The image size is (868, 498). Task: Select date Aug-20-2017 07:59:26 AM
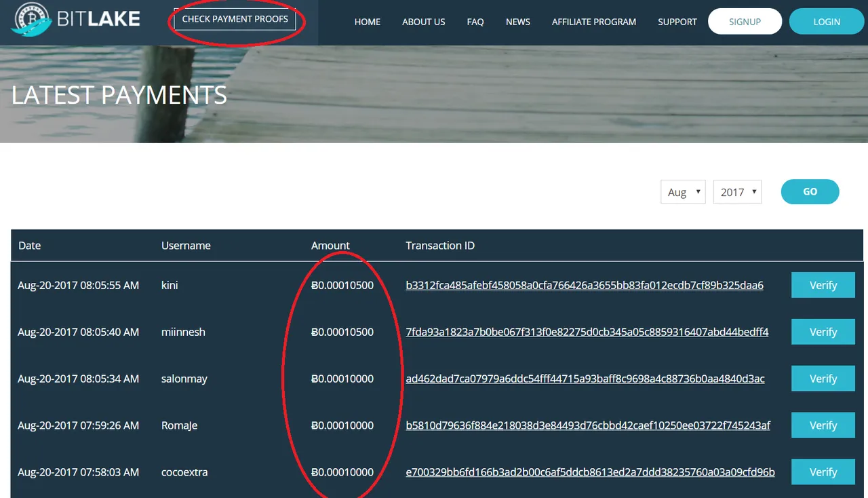click(x=79, y=425)
